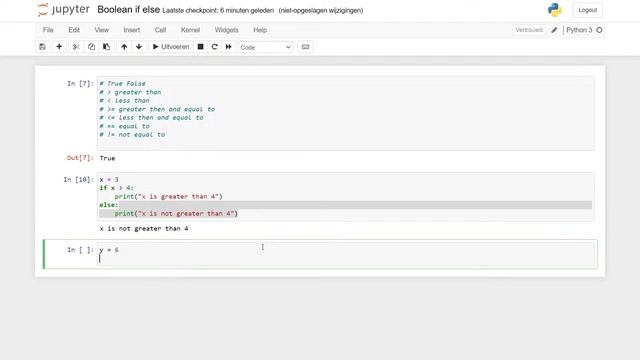The image size is (640, 360).
Task: Restart and run all with the fast-forward icon
Action: (229, 47)
